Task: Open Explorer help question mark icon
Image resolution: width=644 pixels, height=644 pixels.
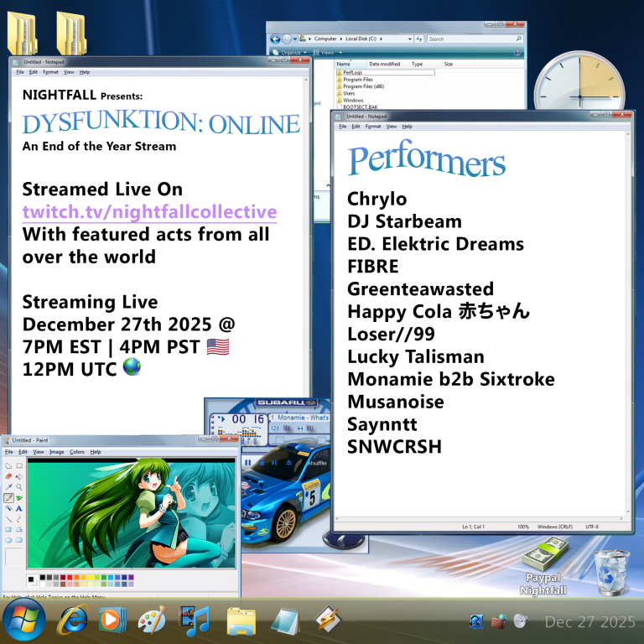Action: (517, 53)
